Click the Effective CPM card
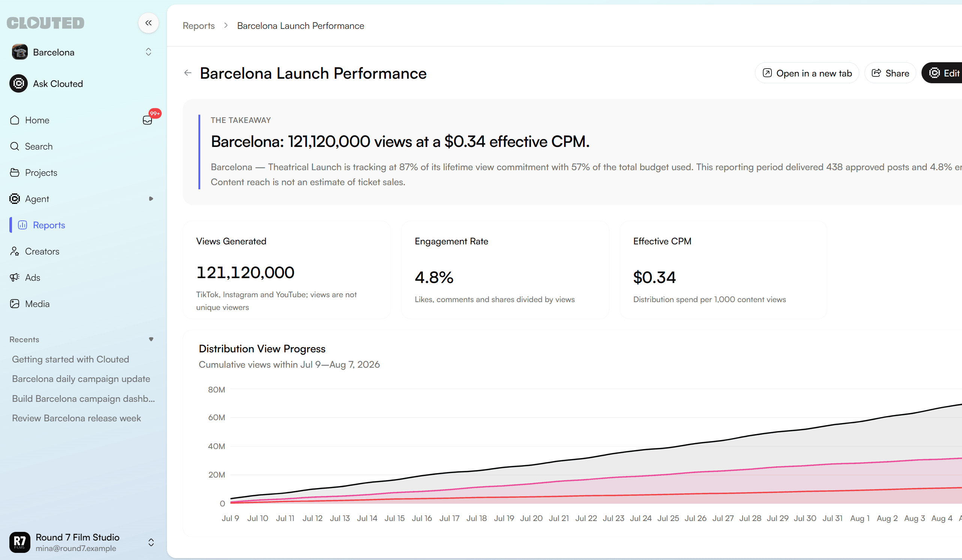962x560 pixels. (x=724, y=270)
